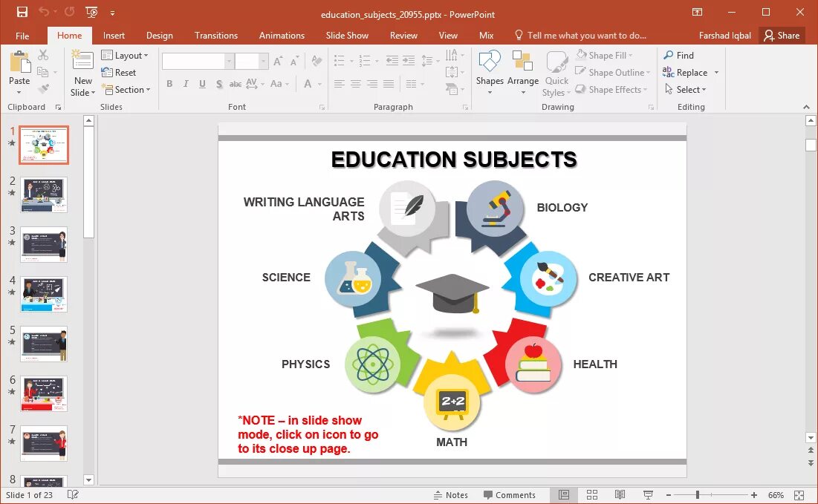Toggle Italic formatting
The width and height of the screenshot is (818, 504).
(x=186, y=84)
